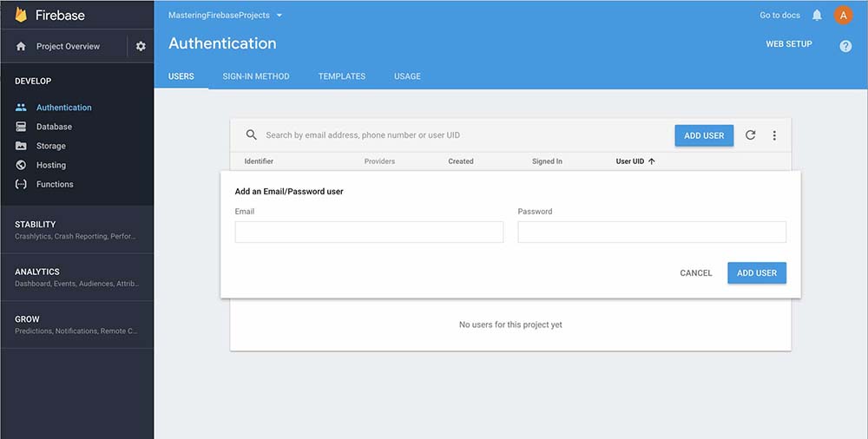Click the Password input field
The image size is (868, 439).
click(x=652, y=232)
